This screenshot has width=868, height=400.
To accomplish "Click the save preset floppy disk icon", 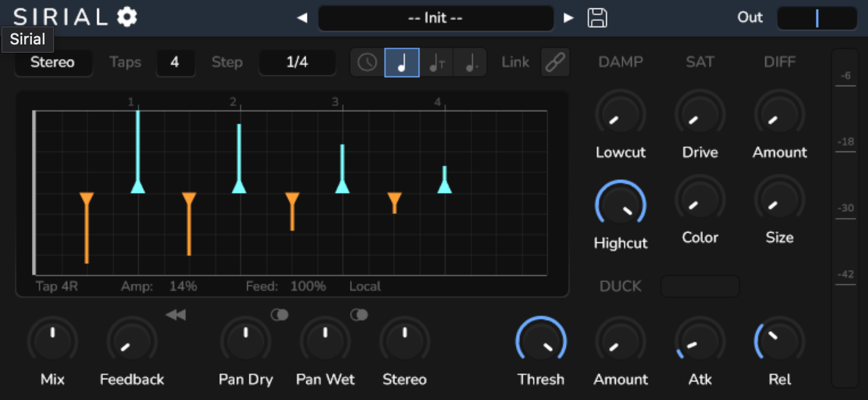I will coord(597,17).
